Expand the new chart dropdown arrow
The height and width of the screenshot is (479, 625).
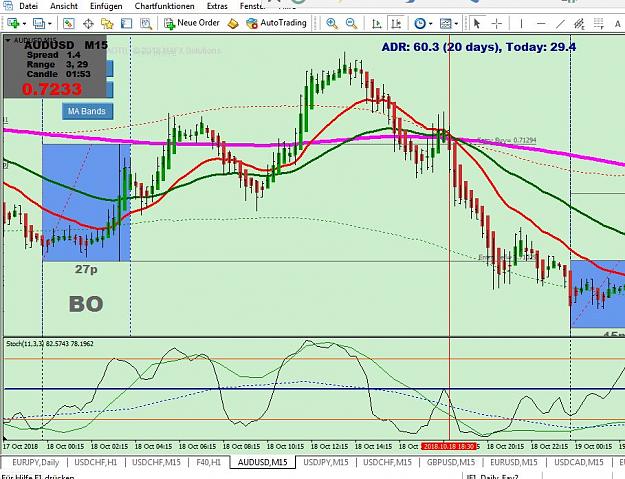tap(24, 24)
